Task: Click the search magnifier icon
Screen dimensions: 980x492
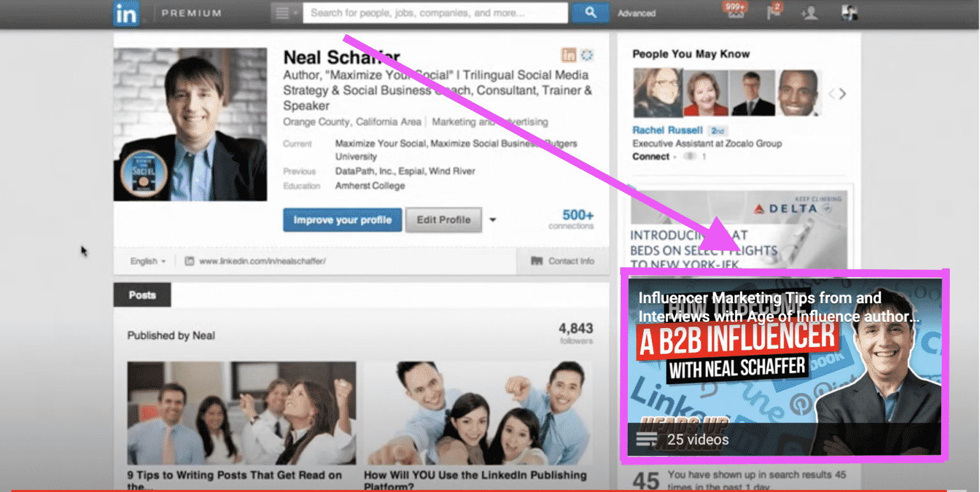Action: (x=588, y=13)
